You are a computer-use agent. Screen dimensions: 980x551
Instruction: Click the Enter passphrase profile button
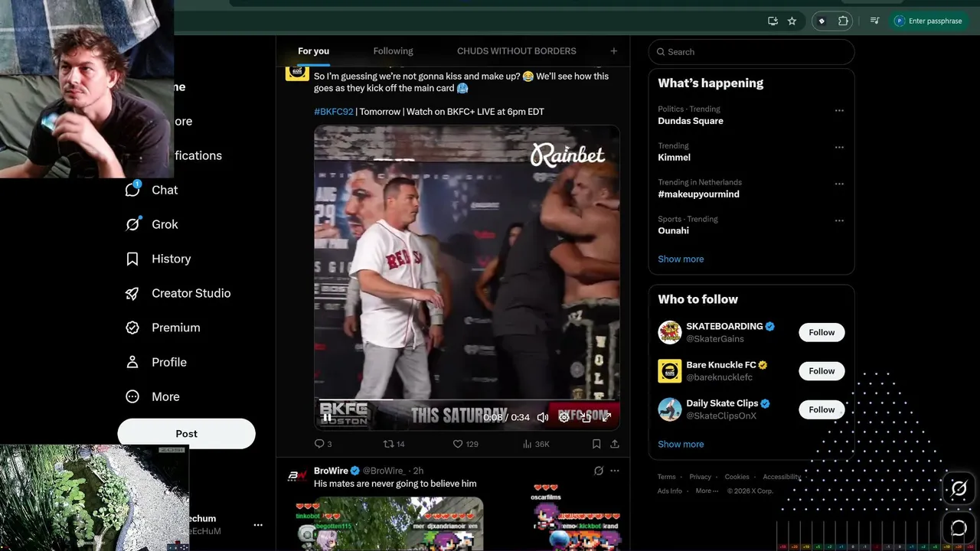(x=929, y=21)
